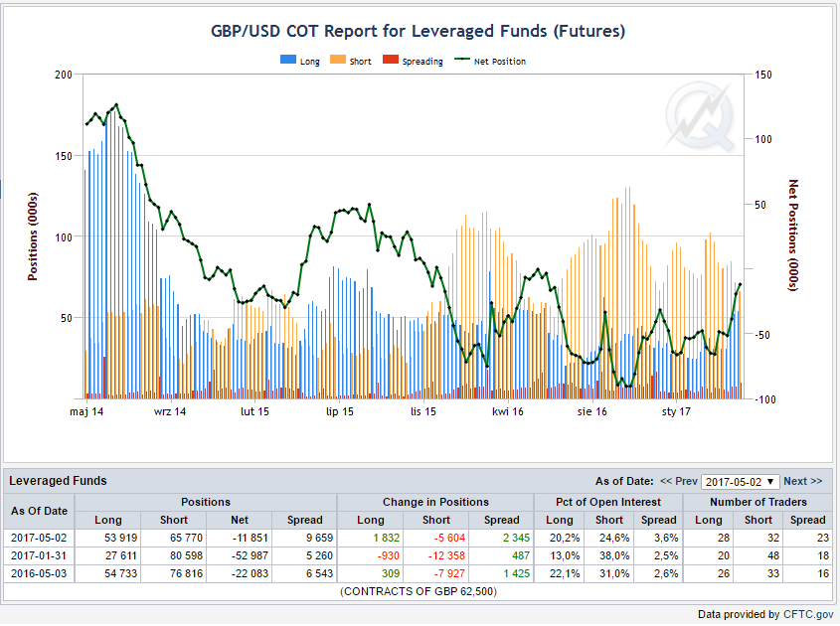Click the blue Long legend color box
Screen dimensions: 840x626
[288, 60]
